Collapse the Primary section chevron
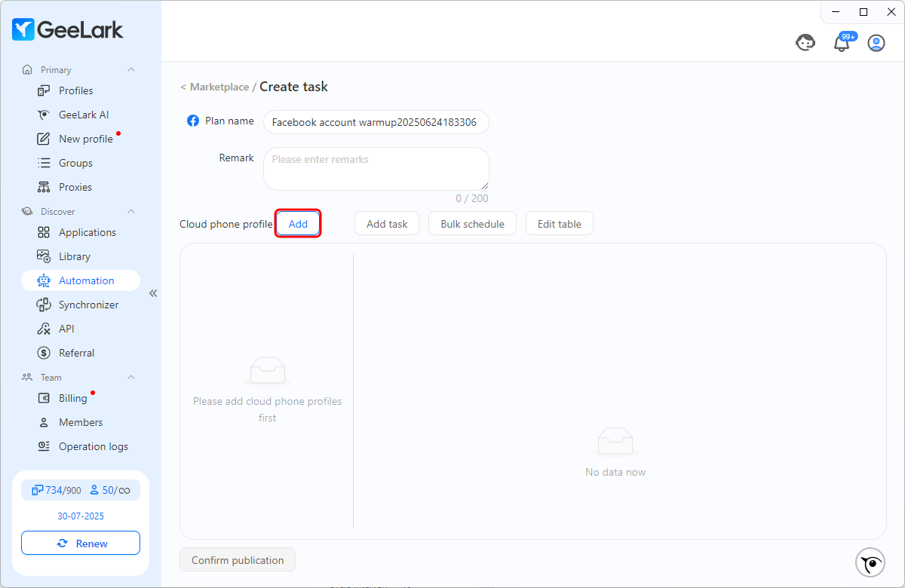 click(131, 69)
